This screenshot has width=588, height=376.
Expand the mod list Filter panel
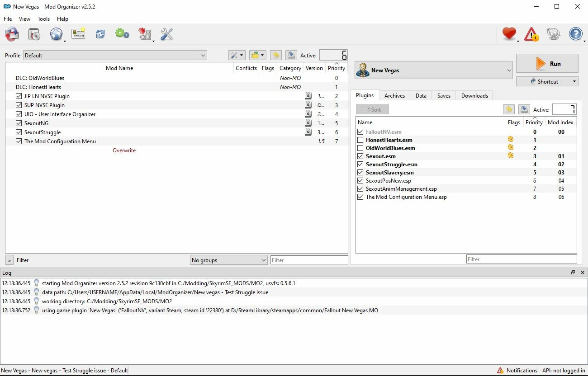(x=9, y=260)
